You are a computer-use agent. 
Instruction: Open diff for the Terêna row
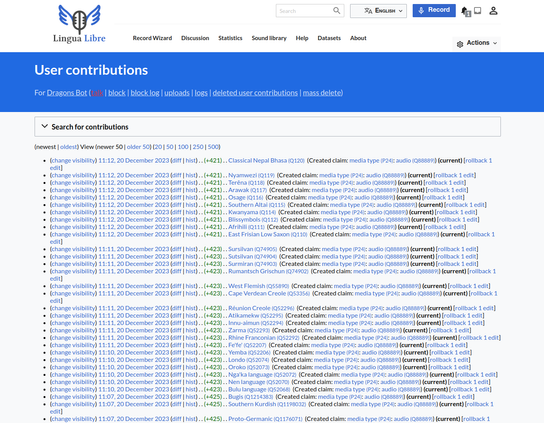click(177, 183)
